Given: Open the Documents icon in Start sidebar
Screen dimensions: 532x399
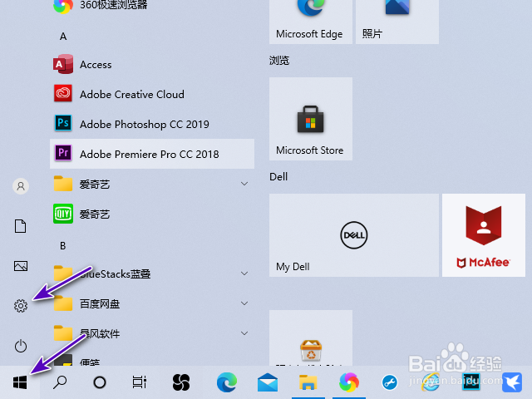Looking at the screenshot, I should pos(20,226).
